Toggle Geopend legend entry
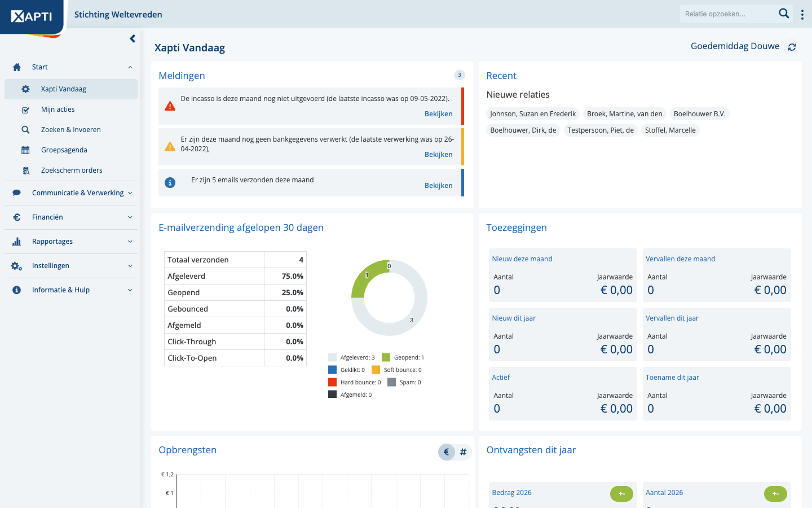Screen dimensions: 812x508 coord(403,357)
